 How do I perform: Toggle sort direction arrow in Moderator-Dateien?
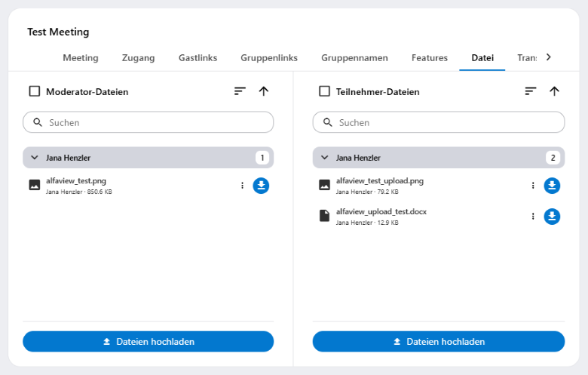click(x=264, y=91)
